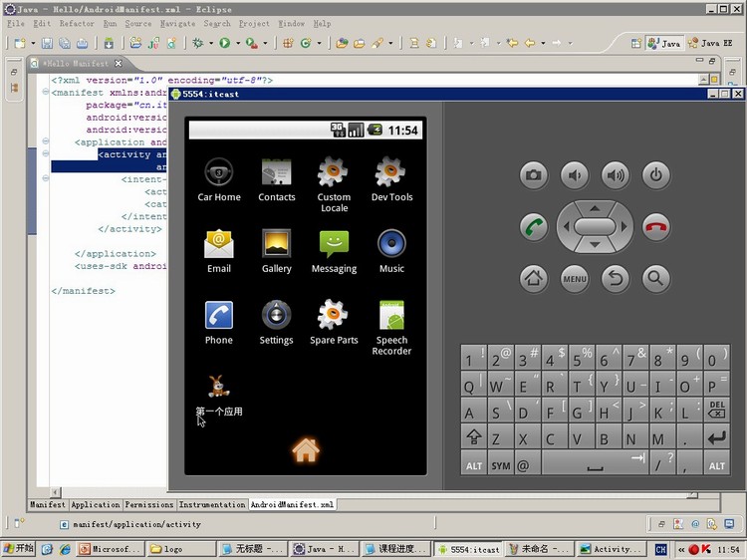Switch to the Permissions editor tab
Screen dimensions: 747x560
click(x=149, y=504)
